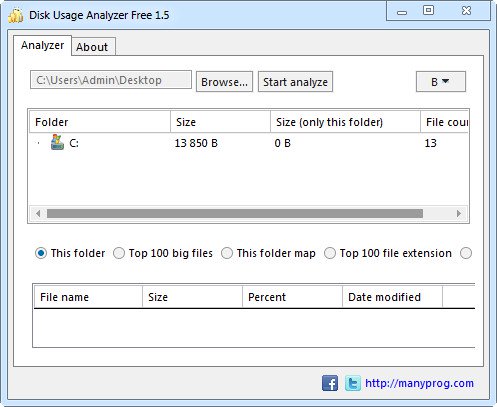Image resolution: width=497 pixels, height=407 pixels.
Task: Open the http://manyprog.com link
Action: tap(419, 383)
